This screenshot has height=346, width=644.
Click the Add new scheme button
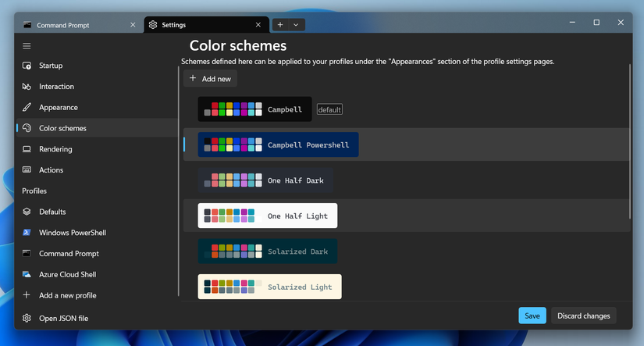210,78
